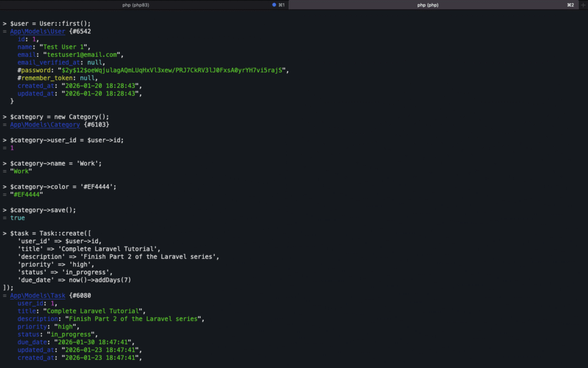Open the App\Models\Category link

tap(45, 125)
